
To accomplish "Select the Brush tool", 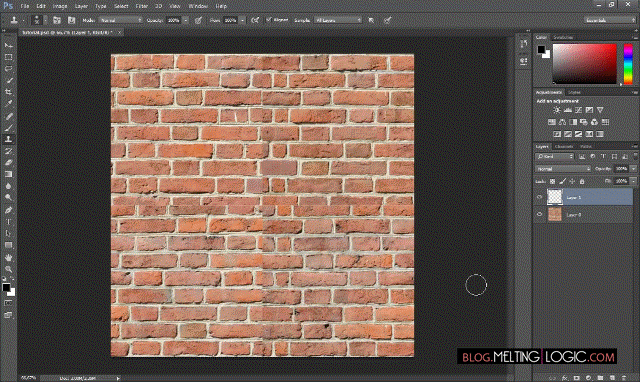I will point(8,128).
